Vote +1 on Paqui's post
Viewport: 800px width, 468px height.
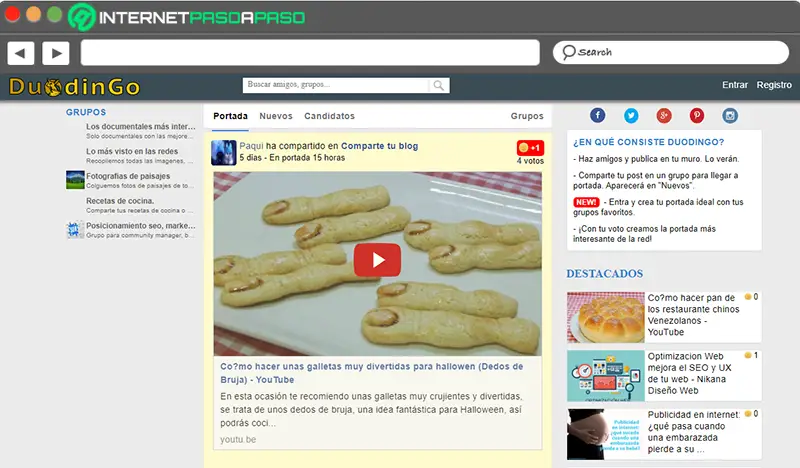pos(530,147)
